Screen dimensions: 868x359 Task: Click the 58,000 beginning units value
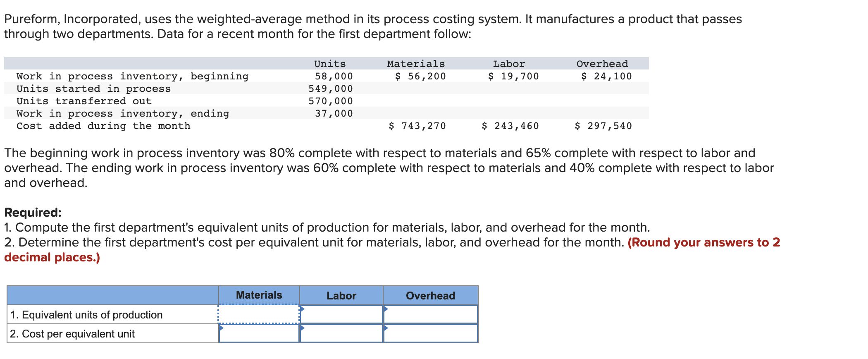tap(334, 76)
